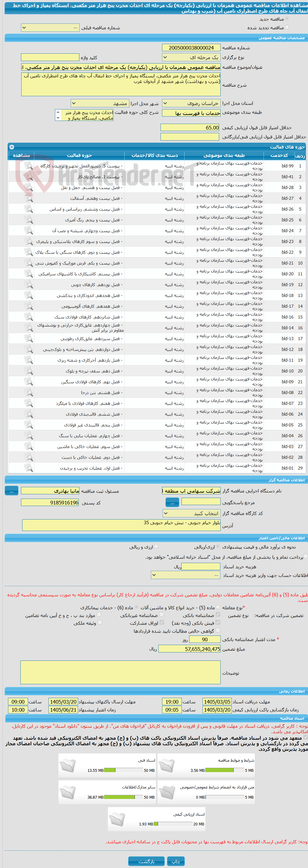Open view icon for row bld-16
This screenshot has width=308, height=868.
pyautogui.click(x=29, y=317)
